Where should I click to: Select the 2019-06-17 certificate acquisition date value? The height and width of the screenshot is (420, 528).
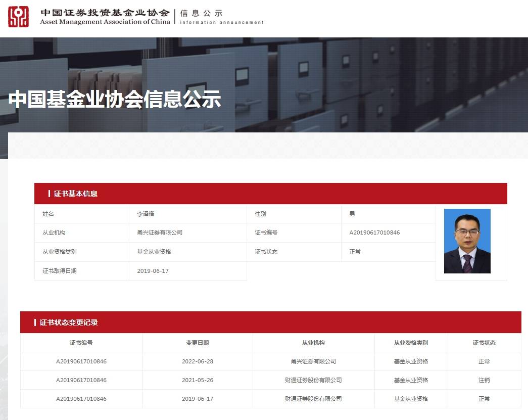coord(153,271)
